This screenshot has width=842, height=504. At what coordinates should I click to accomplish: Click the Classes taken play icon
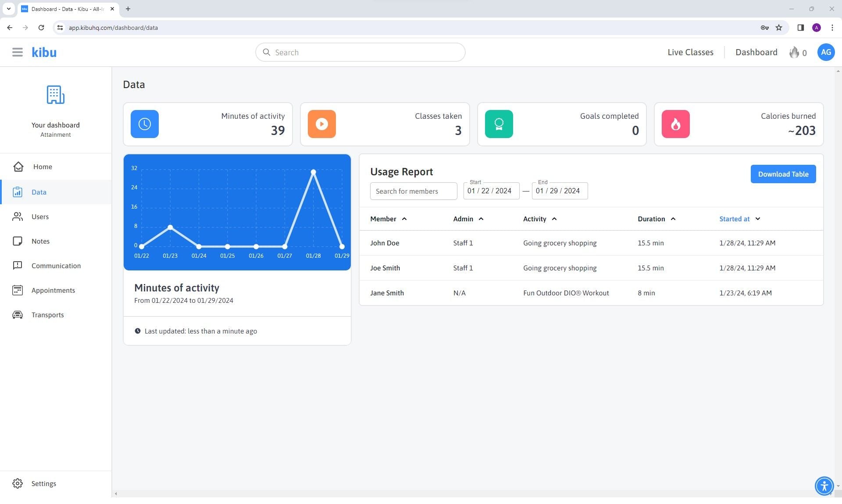321,124
